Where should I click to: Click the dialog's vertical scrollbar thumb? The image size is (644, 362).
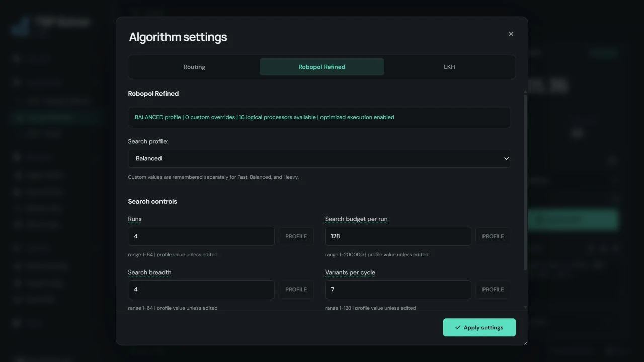pos(526,182)
